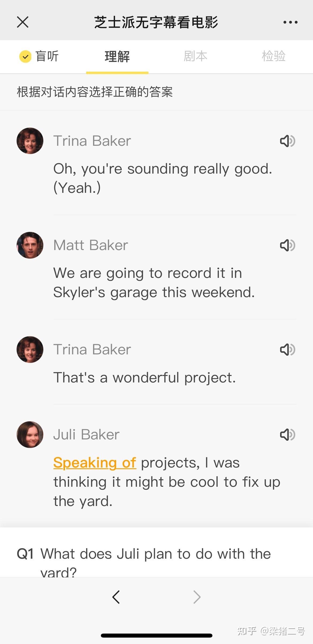Tap Trina Baker's avatar in the first message
The height and width of the screenshot is (644, 313).
point(30,141)
